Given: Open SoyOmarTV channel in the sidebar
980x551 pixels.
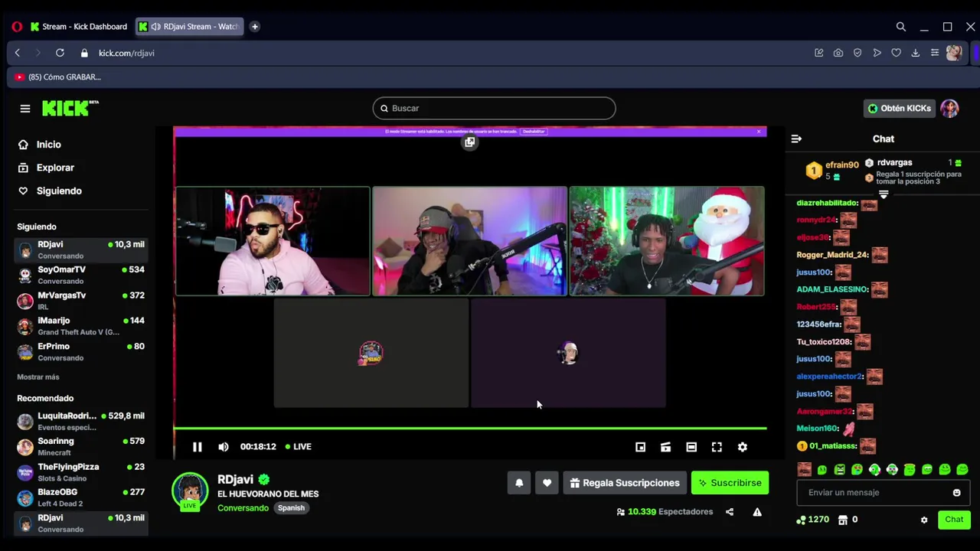Looking at the screenshot, I should (x=80, y=275).
